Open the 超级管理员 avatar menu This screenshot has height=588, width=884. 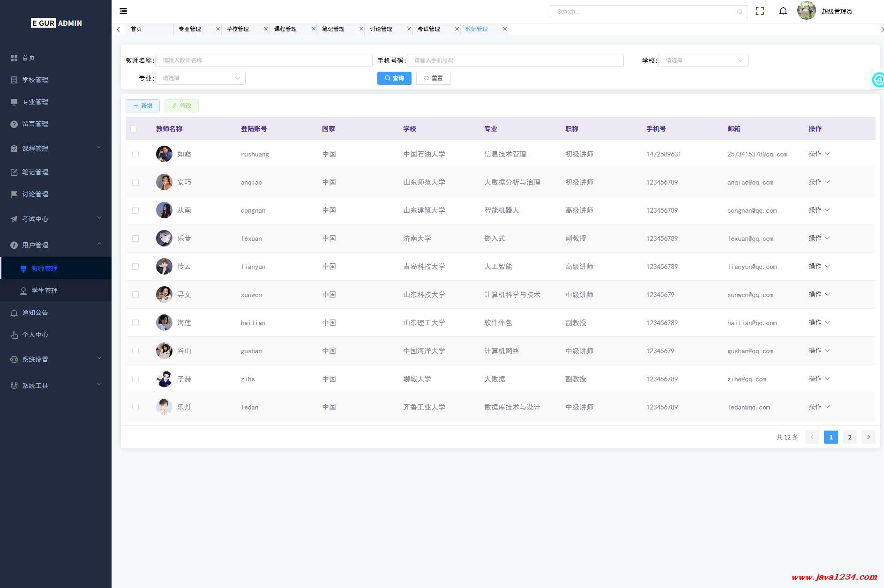point(806,11)
